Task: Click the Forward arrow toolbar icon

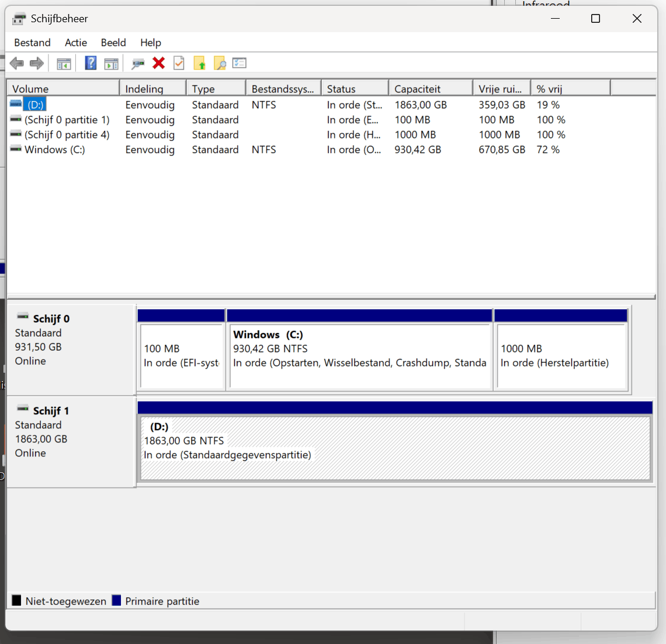Action: 37,64
